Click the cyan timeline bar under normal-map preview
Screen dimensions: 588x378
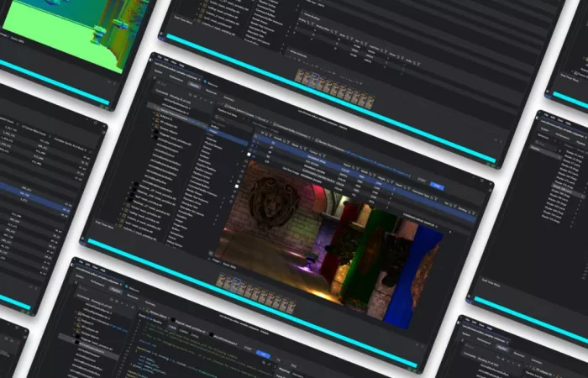[x=55, y=82]
